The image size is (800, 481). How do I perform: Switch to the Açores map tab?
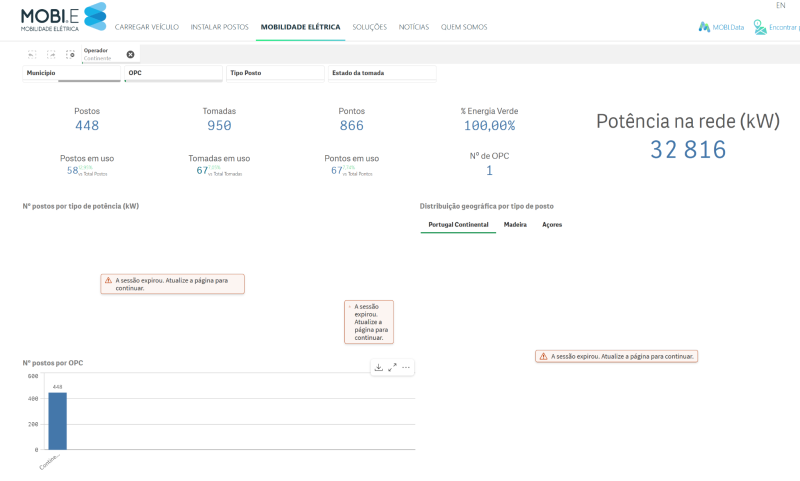pos(552,224)
